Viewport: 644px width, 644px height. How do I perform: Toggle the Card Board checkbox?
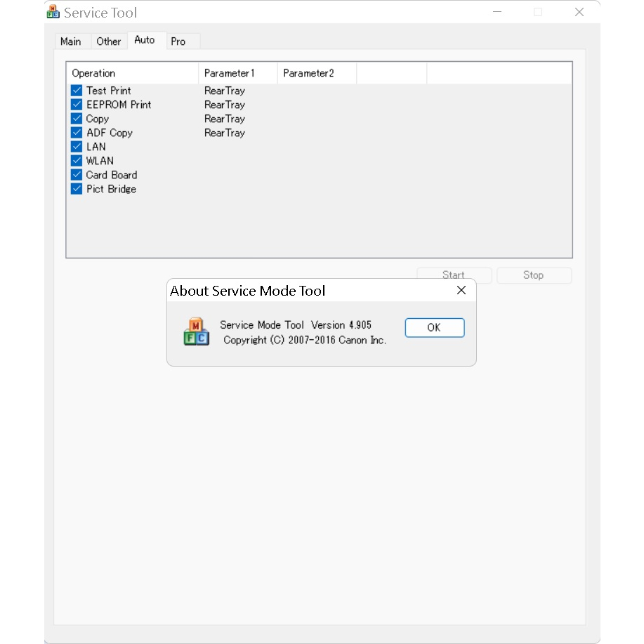click(x=77, y=175)
